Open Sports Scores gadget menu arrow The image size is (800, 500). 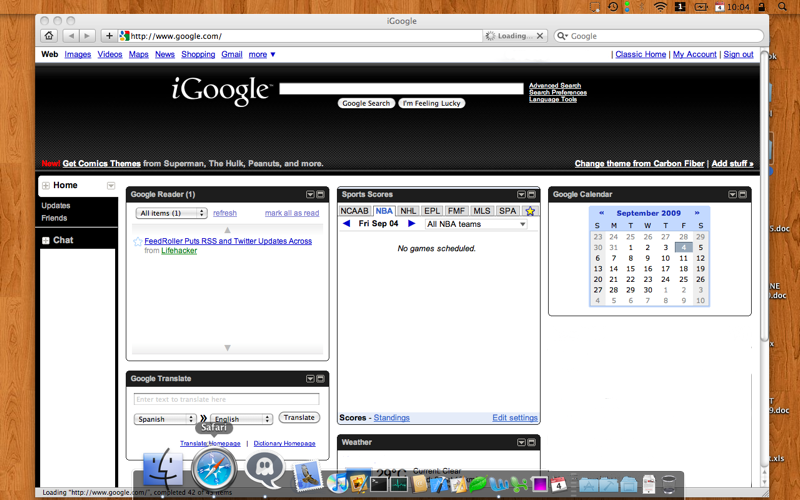click(x=521, y=194)
